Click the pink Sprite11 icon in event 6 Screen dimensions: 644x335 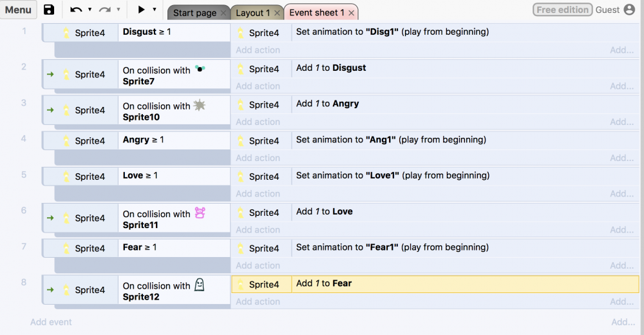[x=200, y=213]
